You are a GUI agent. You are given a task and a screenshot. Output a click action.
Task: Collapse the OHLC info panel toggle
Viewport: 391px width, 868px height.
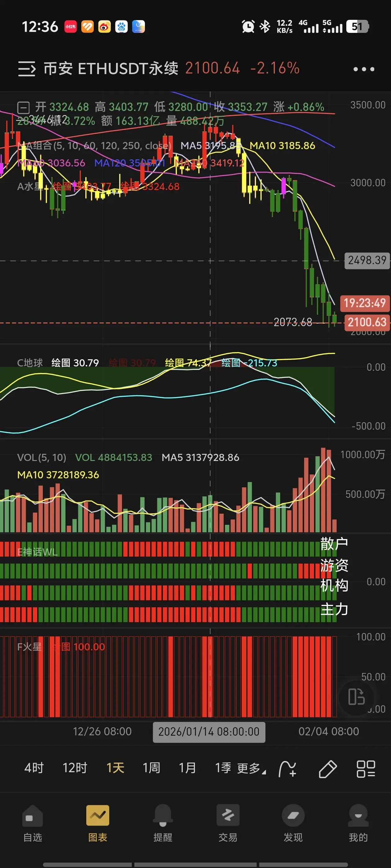(x=23, y=108)
